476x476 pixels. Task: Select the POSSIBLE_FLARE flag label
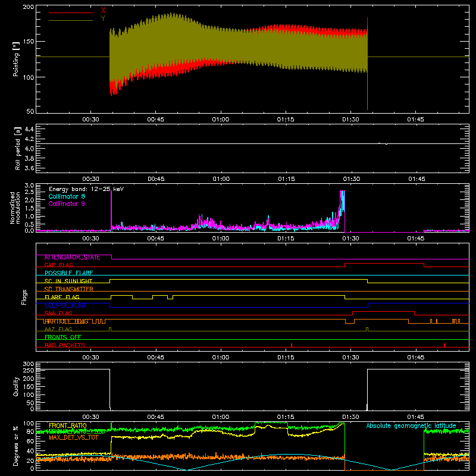(68, 273)
